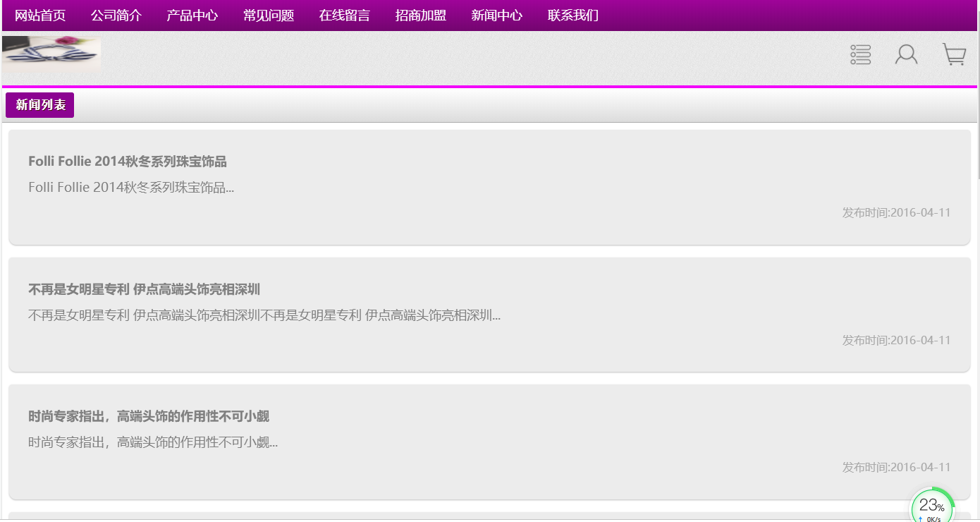Click the headband logo image
Image resolution: width=980 pixels, height=522 pixels.
pos(51,54)
